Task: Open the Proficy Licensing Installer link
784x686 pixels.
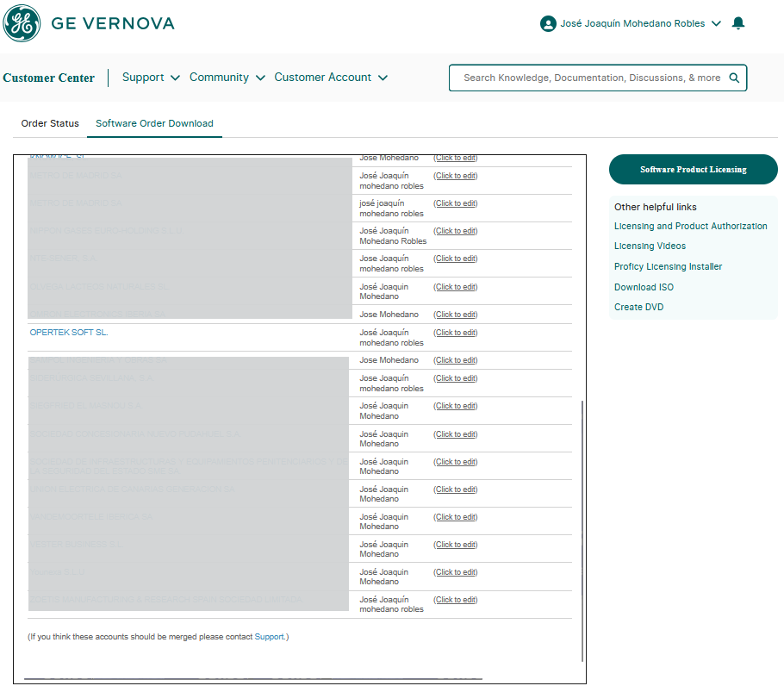Action: pyautogui.click(x=668, y=266)
